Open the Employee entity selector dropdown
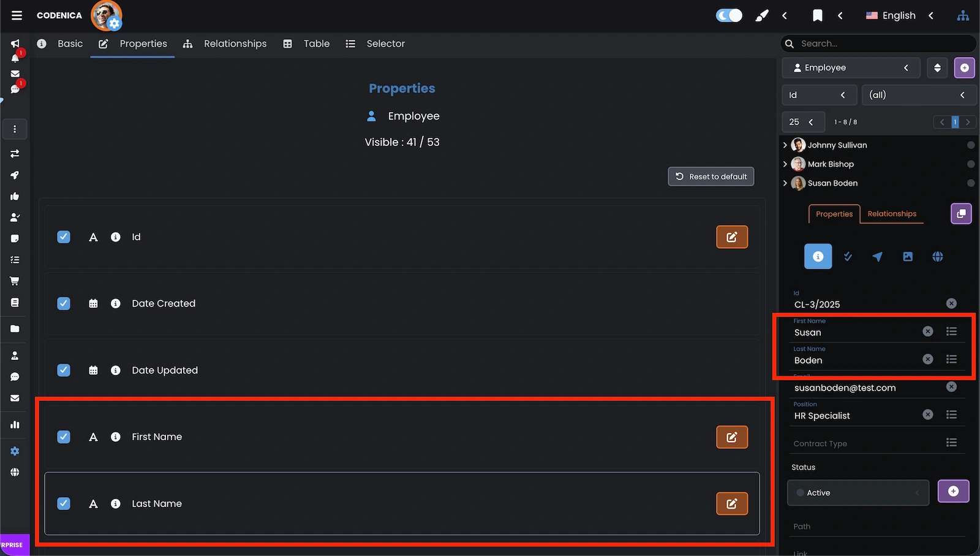This screenshot has height=556, width=980. pyautogui.click(x=851, y=67)
